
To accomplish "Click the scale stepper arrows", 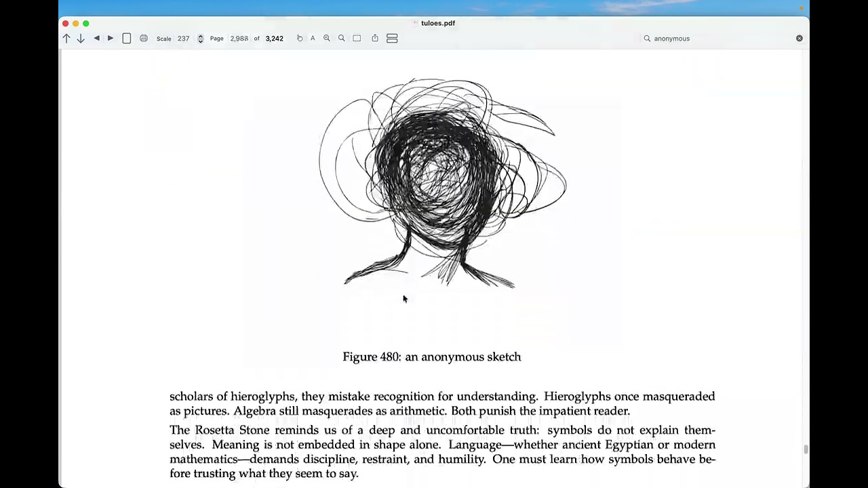I will tap(200, 39).
